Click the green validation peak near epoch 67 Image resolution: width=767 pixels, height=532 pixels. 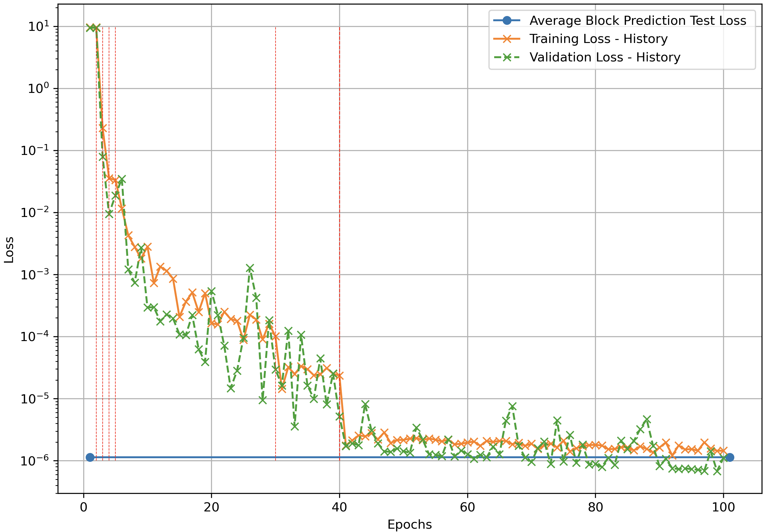click(512, 406)
